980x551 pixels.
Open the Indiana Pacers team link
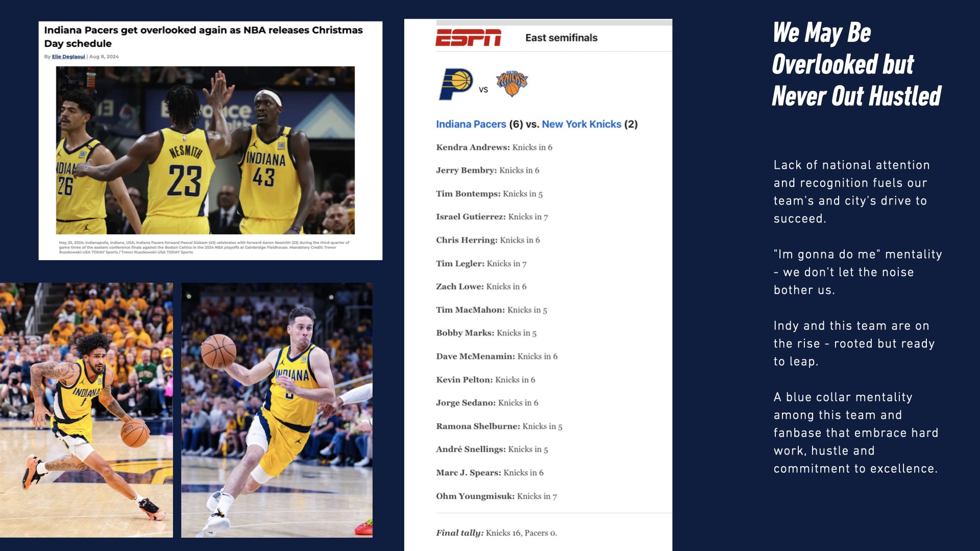(x=471, y=124)
